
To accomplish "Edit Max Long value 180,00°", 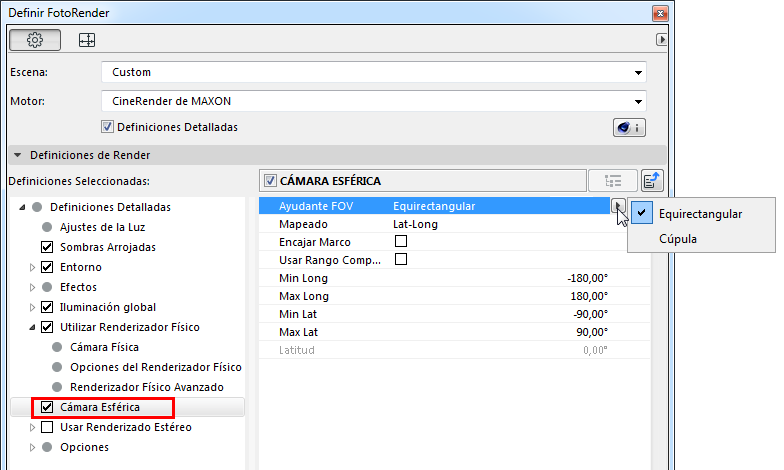I will coord(589,296).
